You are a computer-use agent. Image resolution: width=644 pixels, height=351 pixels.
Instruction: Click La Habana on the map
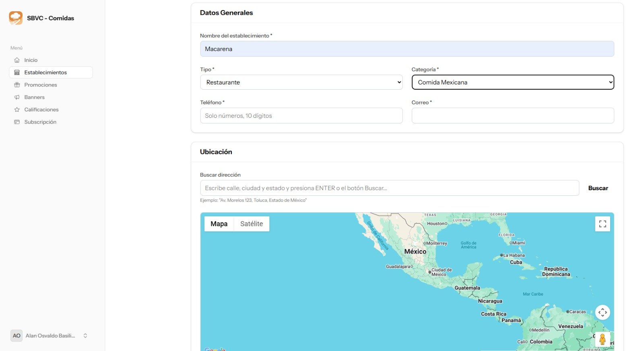click(513, 255)
